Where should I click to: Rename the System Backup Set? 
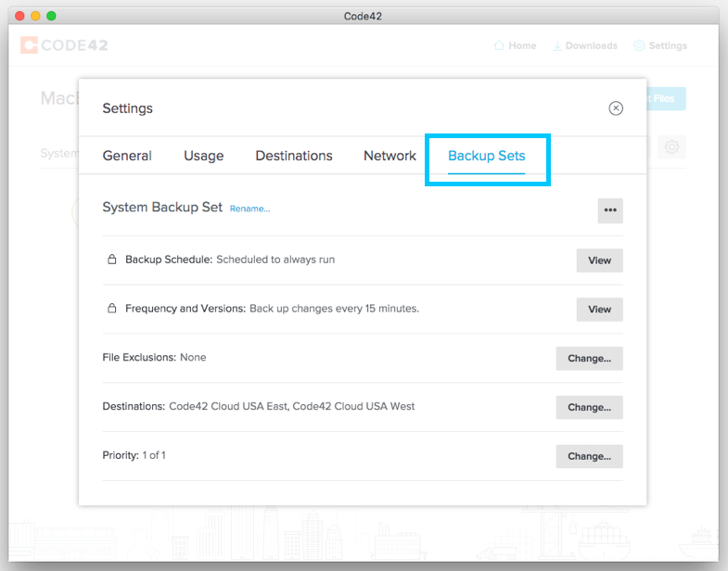[x=249, y=209]
